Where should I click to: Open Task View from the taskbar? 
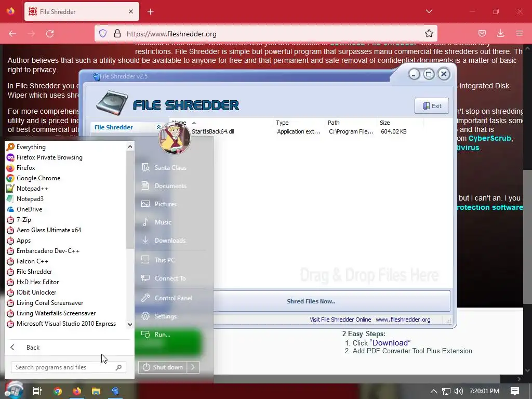tap(37, 391)
